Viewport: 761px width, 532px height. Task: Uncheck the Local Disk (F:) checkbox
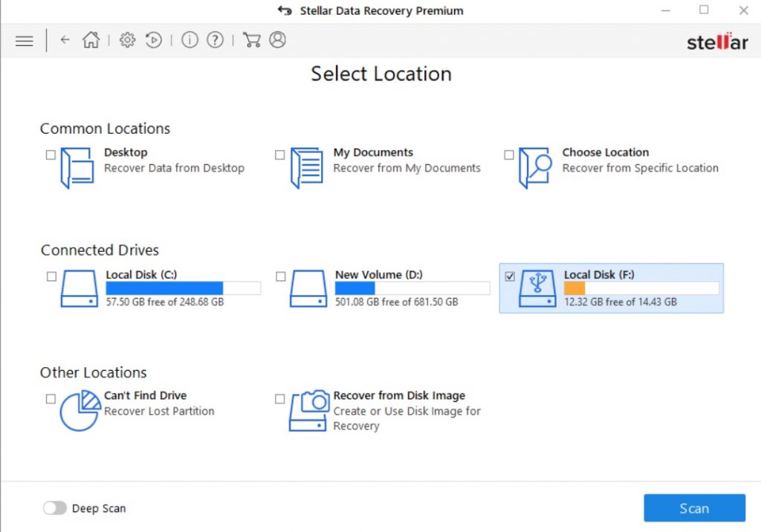510,276
